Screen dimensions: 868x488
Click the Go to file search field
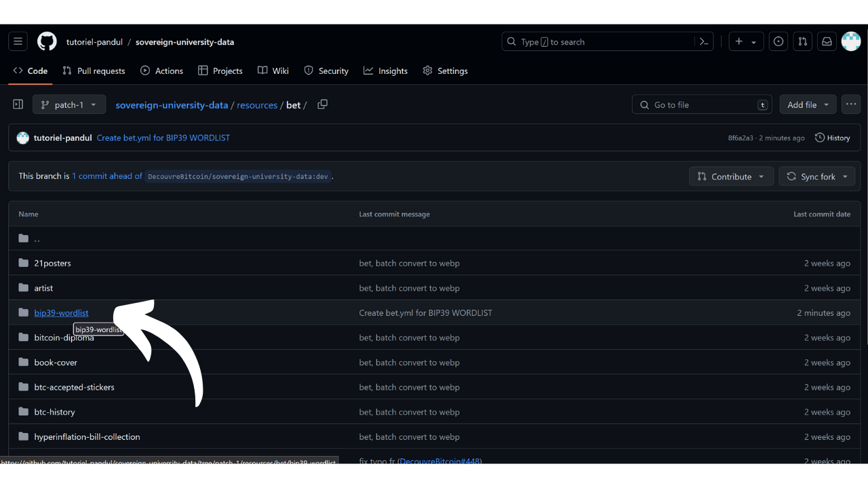pos(702,104)
